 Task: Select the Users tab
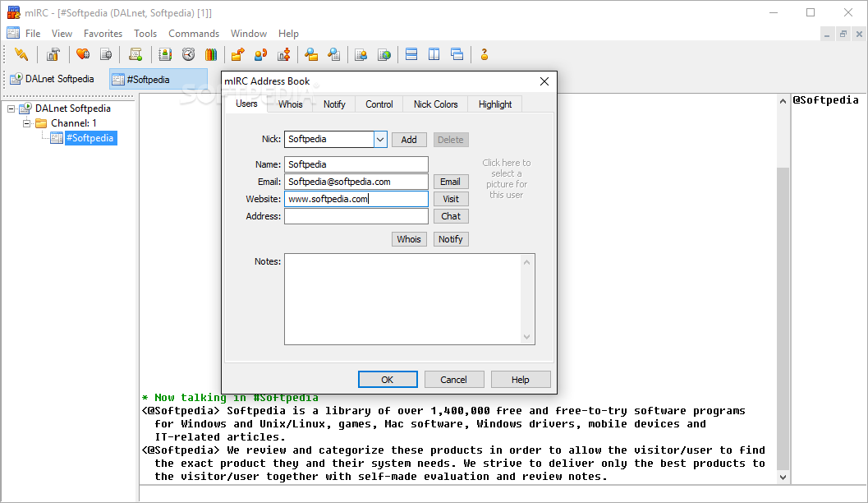246,104
